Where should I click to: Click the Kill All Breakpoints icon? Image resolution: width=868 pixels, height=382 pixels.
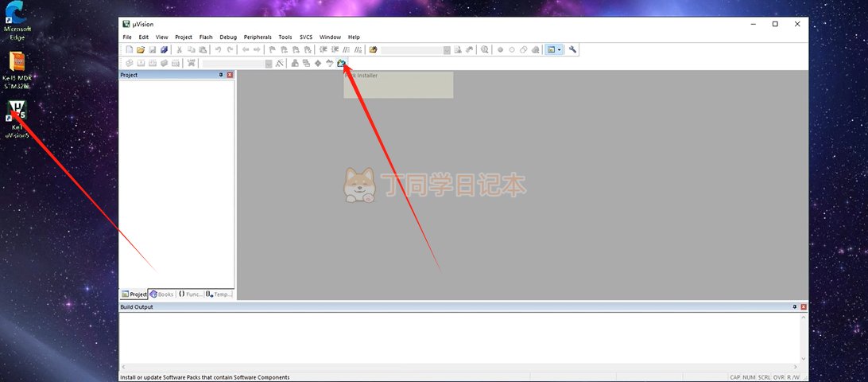coord(535,49)
